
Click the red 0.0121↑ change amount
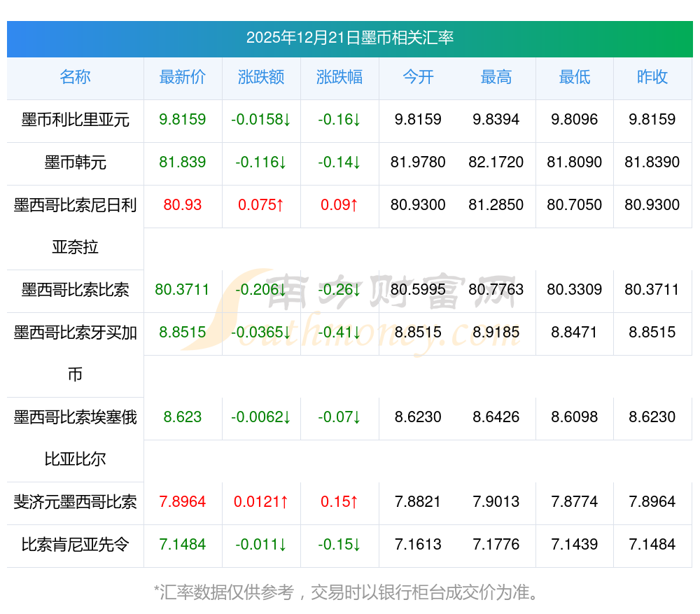click(261, 502)
